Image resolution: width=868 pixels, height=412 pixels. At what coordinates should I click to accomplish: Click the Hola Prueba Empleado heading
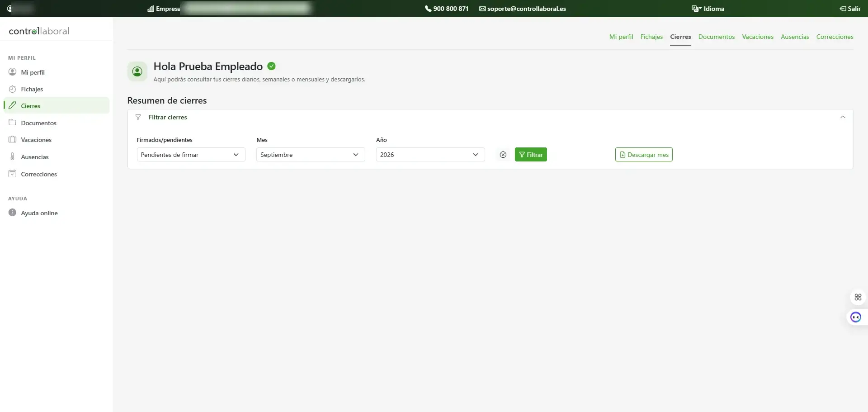pos(208,66)
